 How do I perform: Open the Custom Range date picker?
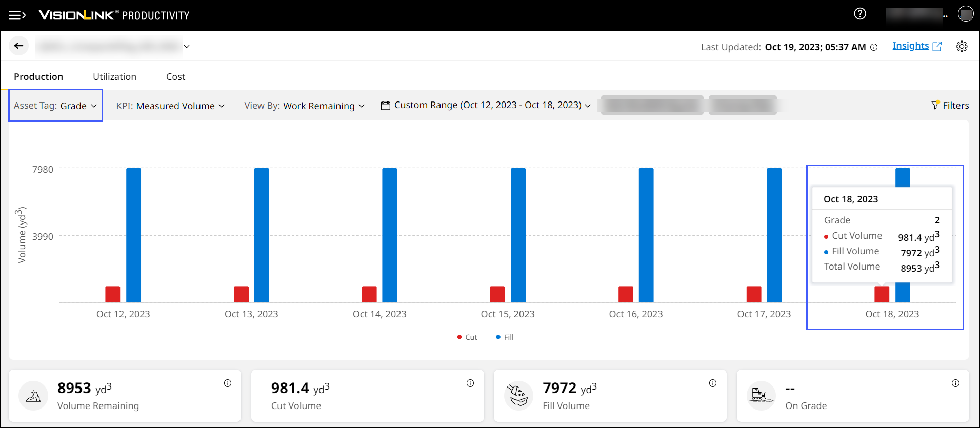(x=486, y=105)
